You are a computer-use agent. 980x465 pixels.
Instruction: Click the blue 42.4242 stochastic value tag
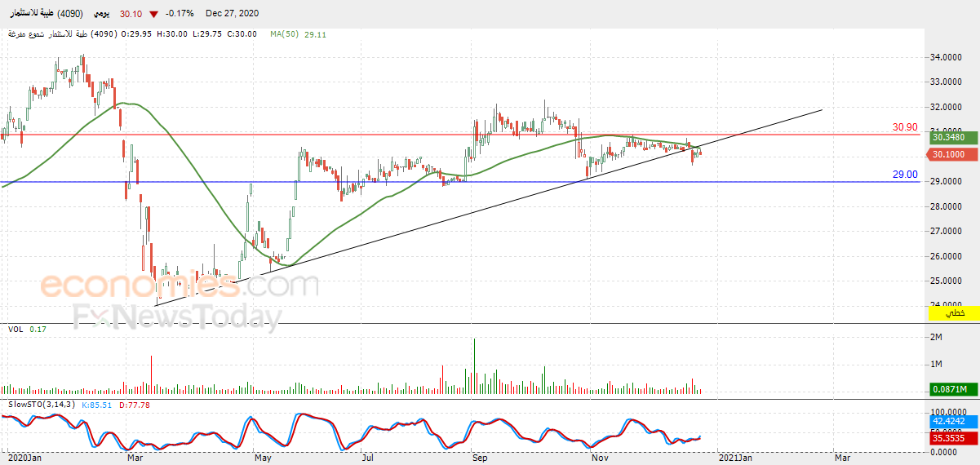(954, 423)
